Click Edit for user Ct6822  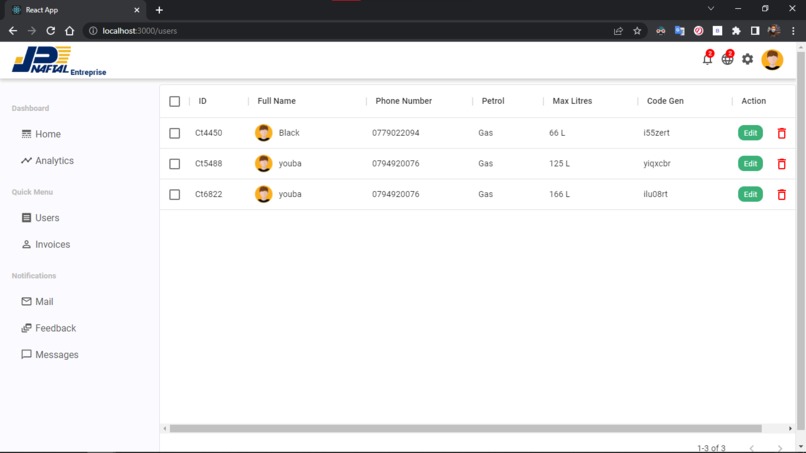point(750,194)
